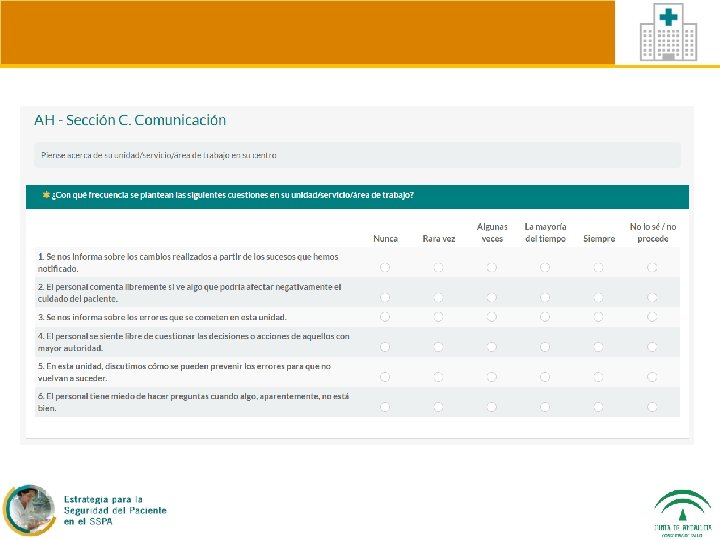
Task: Click the Junta de Andalucía logo
Action: coord(682,514)
